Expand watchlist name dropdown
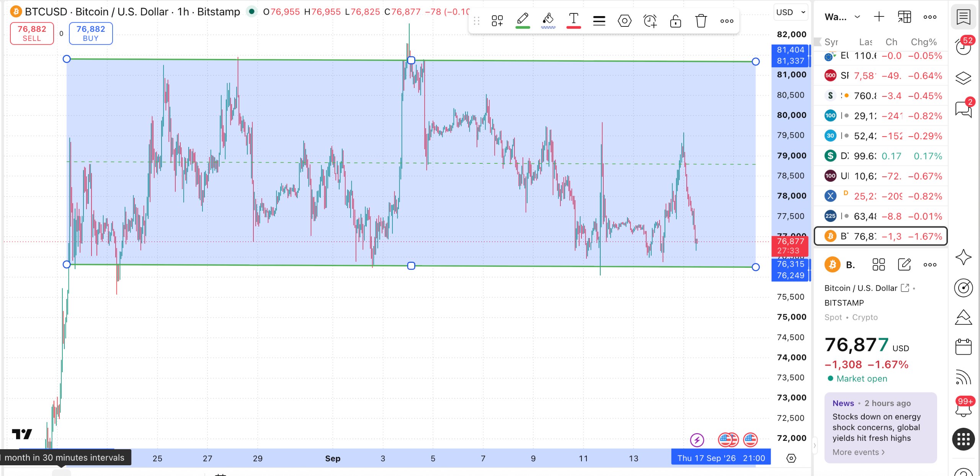 [842, 17]
